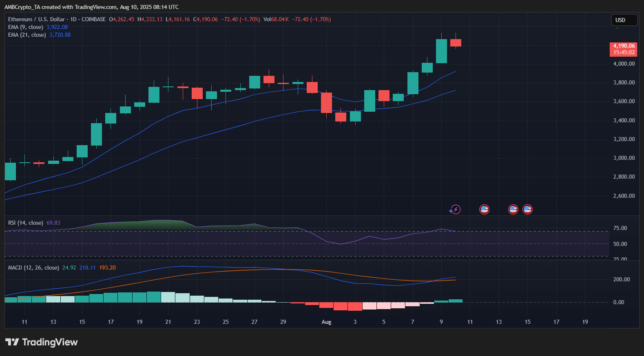Open the rightmost US flag event marker
Screen dimensions: 644x356
[527, 210]
